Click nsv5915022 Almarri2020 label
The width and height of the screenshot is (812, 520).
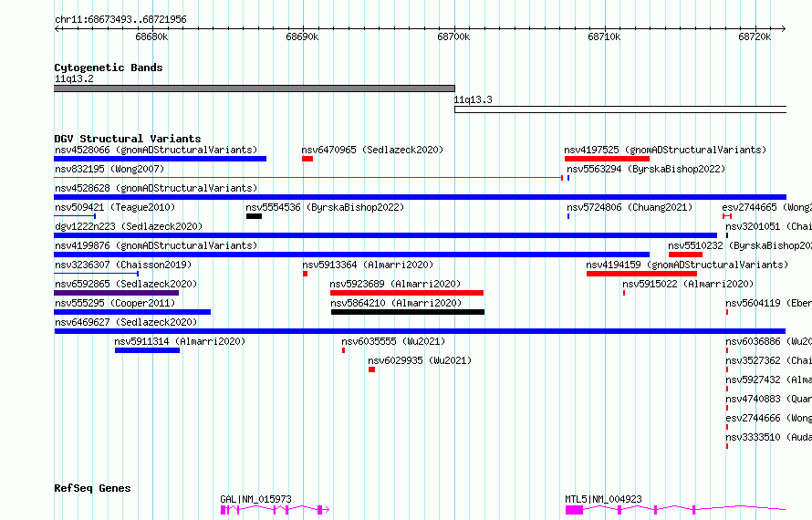click(x=688, y=285)
